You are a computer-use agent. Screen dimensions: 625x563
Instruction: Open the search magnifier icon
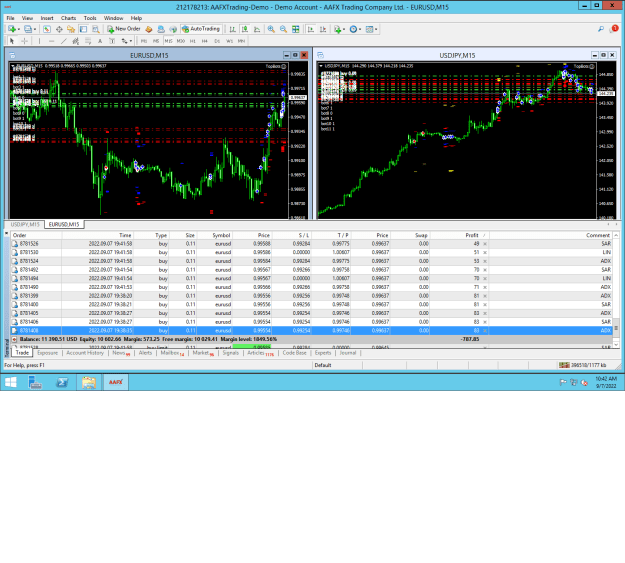tap(601, 29)
